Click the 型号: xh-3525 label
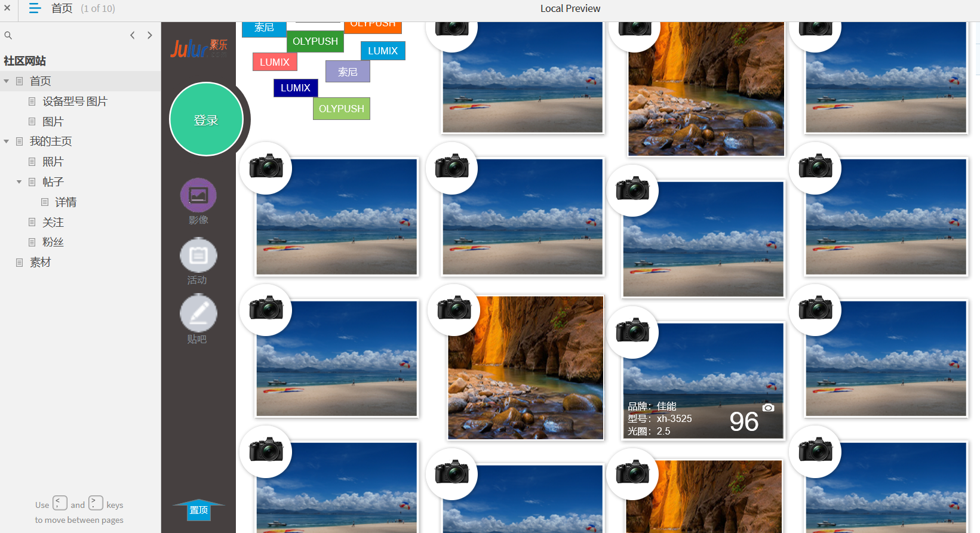This screenshot has height=533, width=980. 660,419
